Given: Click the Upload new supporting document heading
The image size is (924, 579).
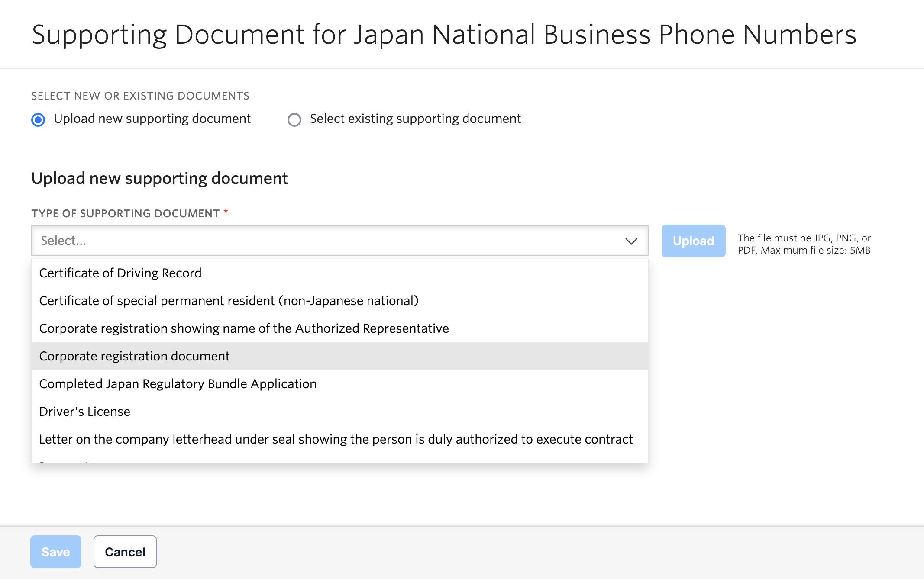Looking at the screenshot, I should click(159, 178).
